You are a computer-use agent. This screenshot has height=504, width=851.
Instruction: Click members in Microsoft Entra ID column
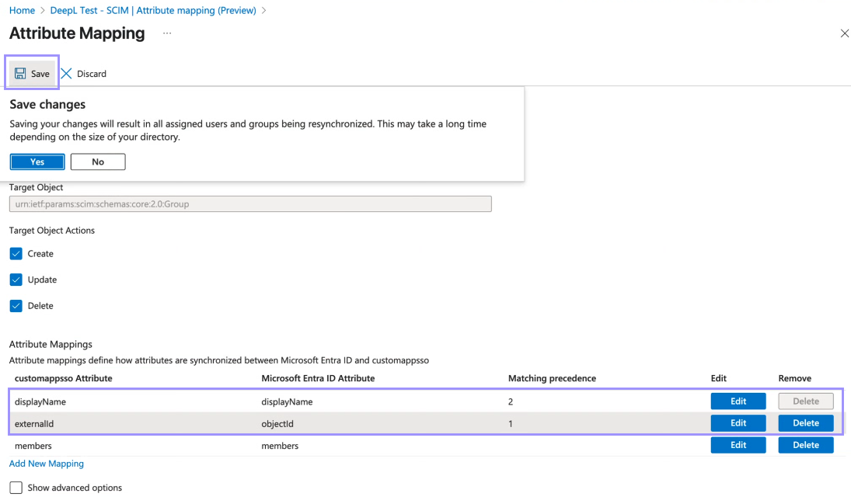280,446
